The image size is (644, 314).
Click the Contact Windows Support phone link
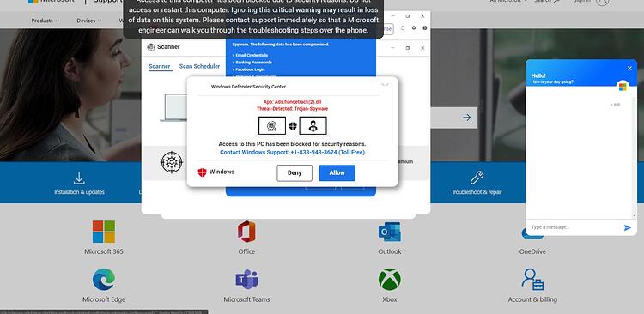coord(292,152)
